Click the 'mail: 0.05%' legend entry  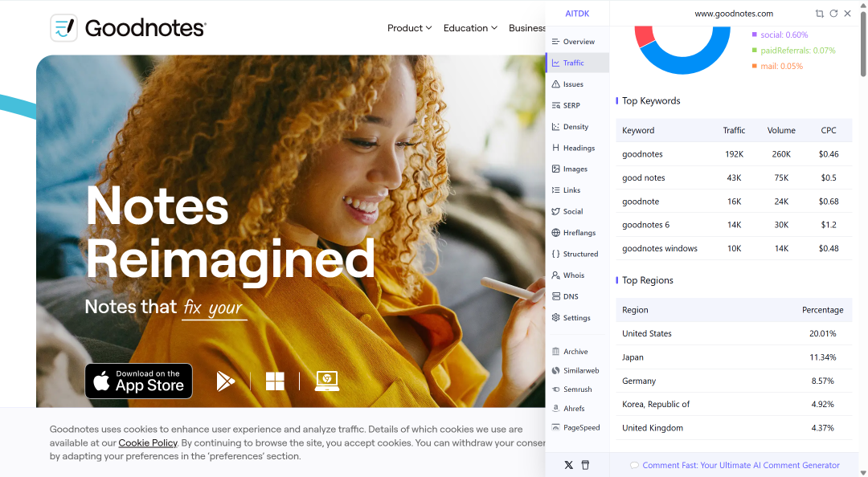point(777,66)
